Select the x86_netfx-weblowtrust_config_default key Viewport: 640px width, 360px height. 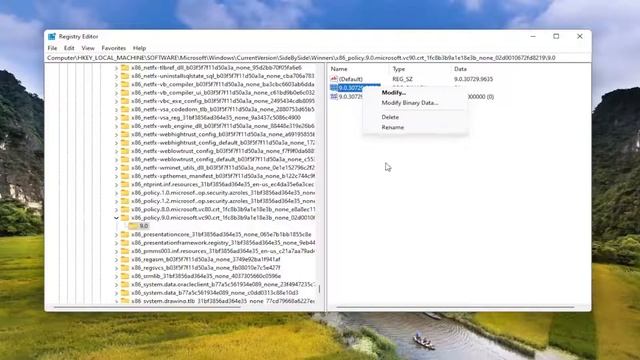click(x=223, y=160)
